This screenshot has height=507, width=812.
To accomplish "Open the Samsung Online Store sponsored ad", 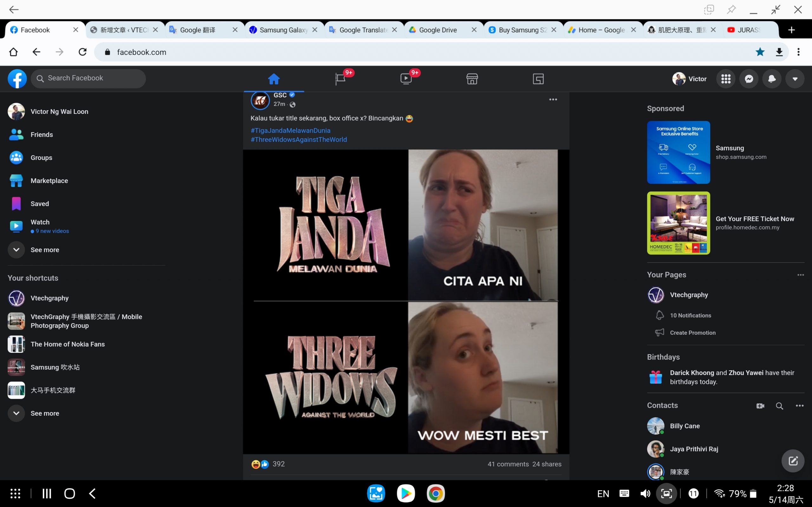I will 725,152.
